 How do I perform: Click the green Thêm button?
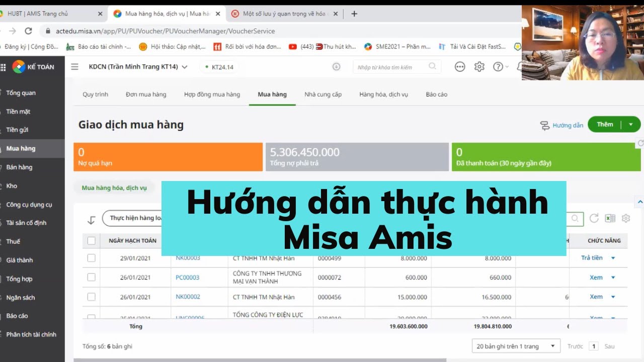coord(605,125)
